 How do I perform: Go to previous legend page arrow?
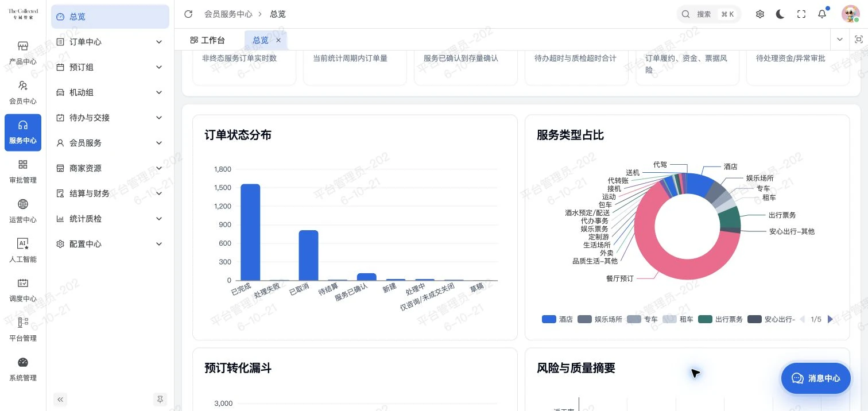[803, 319]
